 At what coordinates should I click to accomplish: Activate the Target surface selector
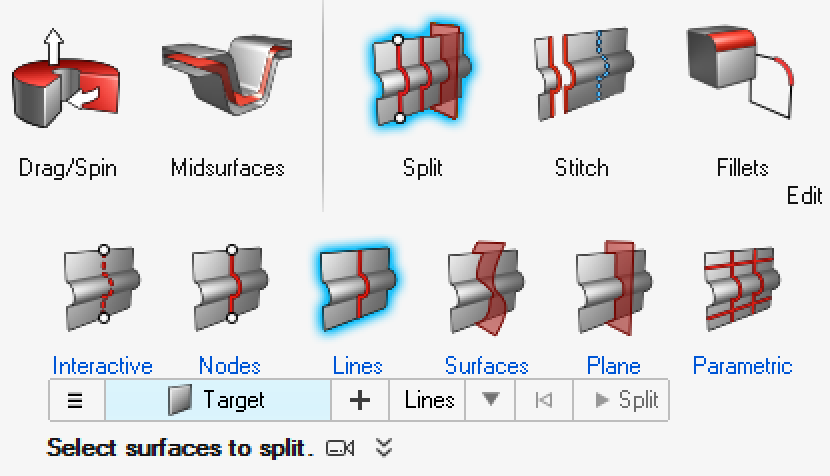pyautogui.click(x=218, y=400)
